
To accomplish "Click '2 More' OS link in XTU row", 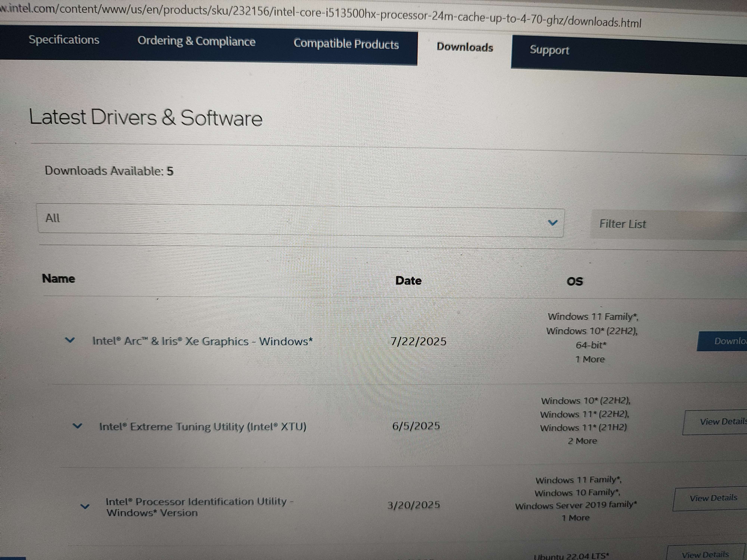I will (x=582, y=441).
